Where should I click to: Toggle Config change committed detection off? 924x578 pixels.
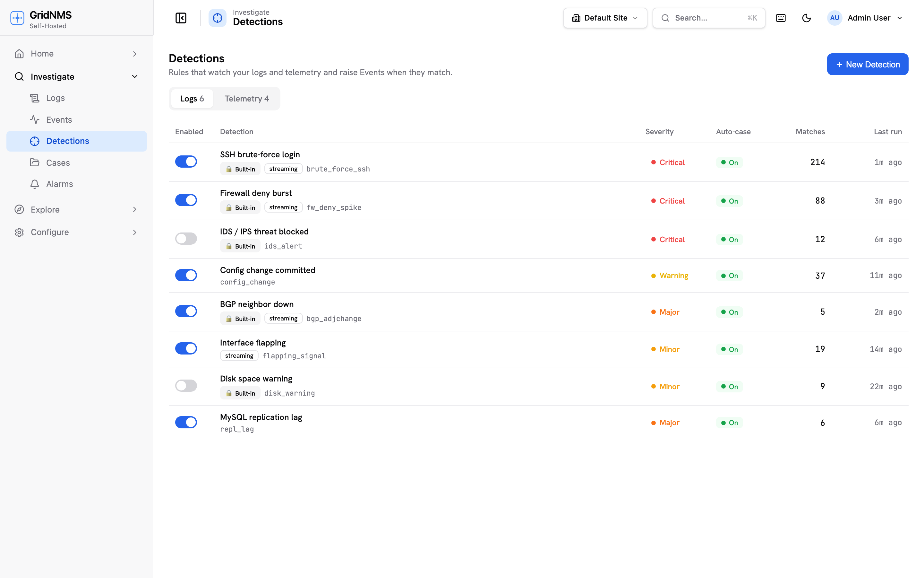[186, 275]
